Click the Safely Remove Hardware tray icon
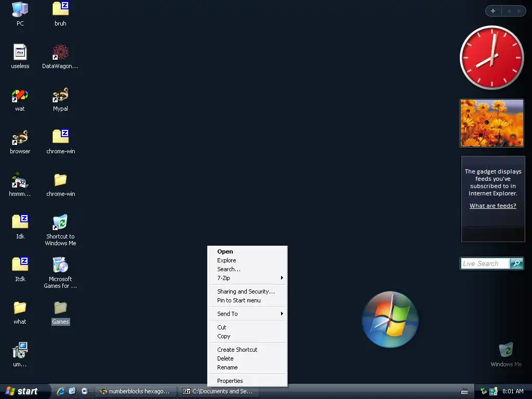The width and height of the screenshot is (532, 399). [x=484, y=391]
